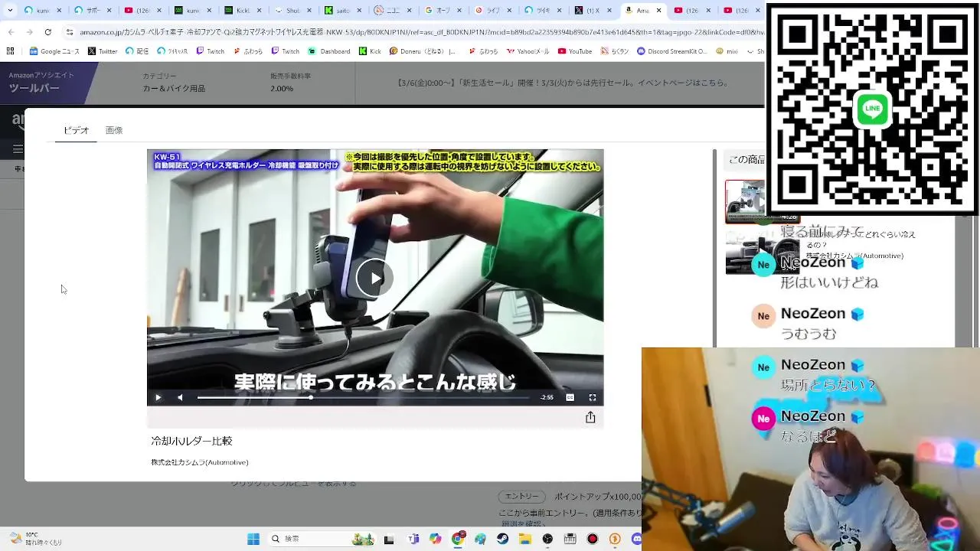Open Copilot from the taskbar
Viewport: 980px width, 551px height.
[x=436, y=539]
